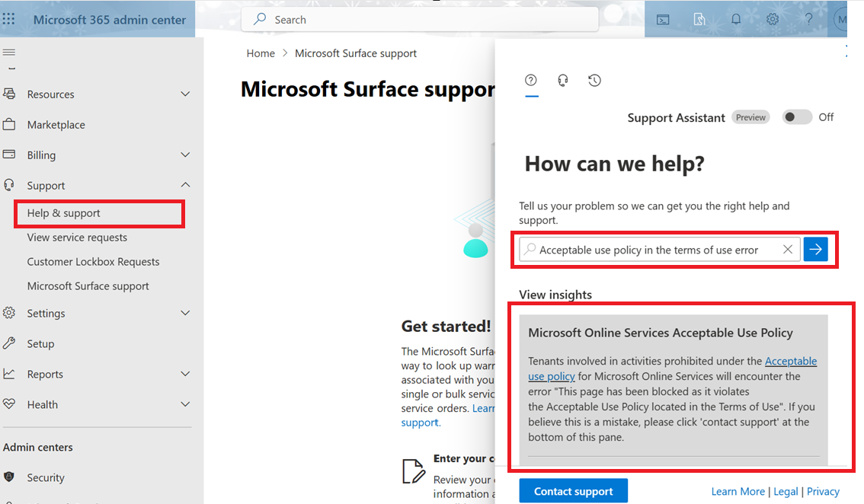The image size is (864, 504).
Task: Open the Privacy link
Action: 823,491
